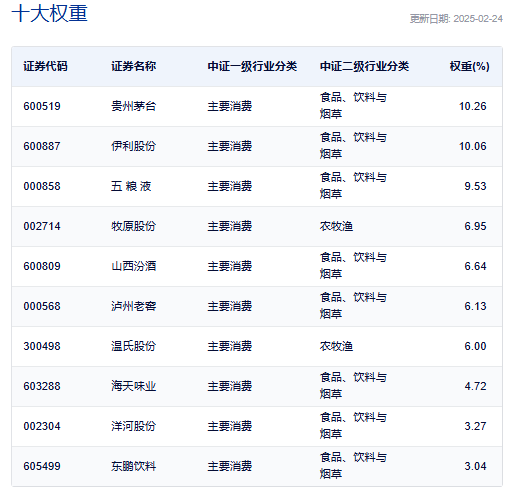Click weight value 4.72
The width and height of the screenshot is (514, 502).
coord(475,386)
